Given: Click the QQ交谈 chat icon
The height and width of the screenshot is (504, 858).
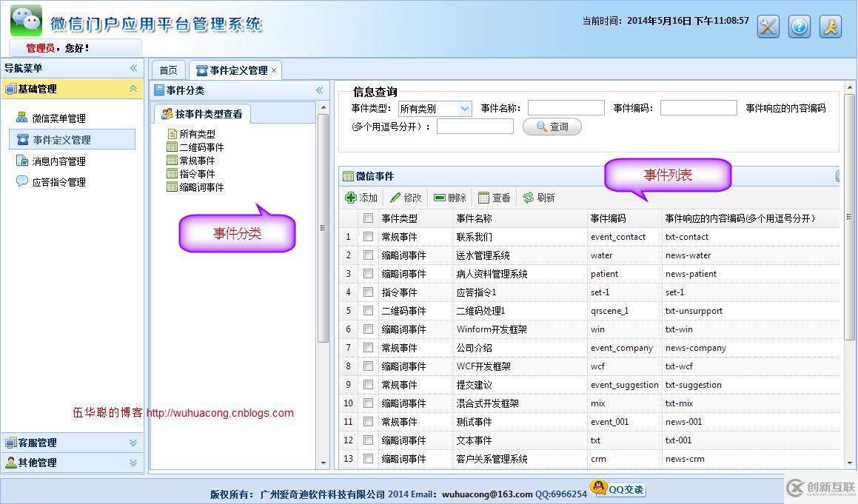Looking at the screenshot, I should tap(618, 488).
